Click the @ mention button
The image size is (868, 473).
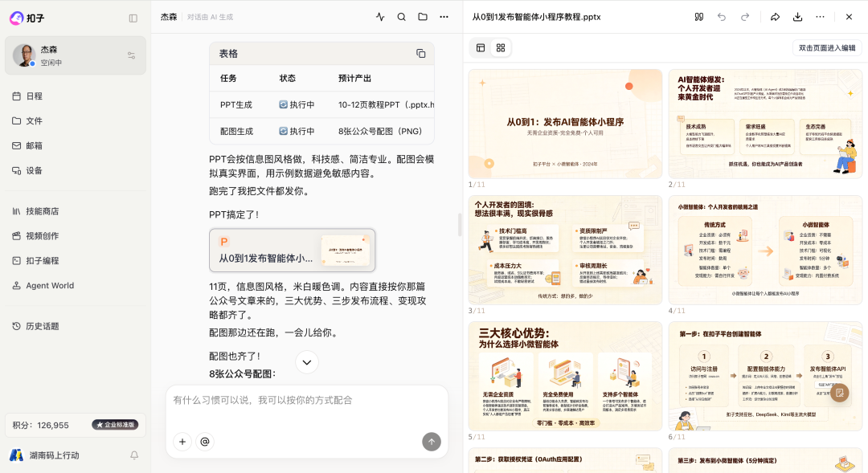[205, 442]
